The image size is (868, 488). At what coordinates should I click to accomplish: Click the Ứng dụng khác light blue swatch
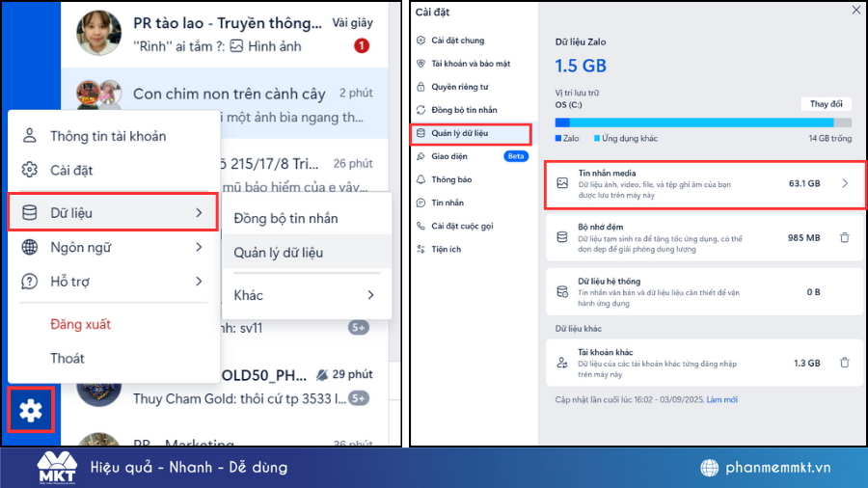click(x=597, y=138)
